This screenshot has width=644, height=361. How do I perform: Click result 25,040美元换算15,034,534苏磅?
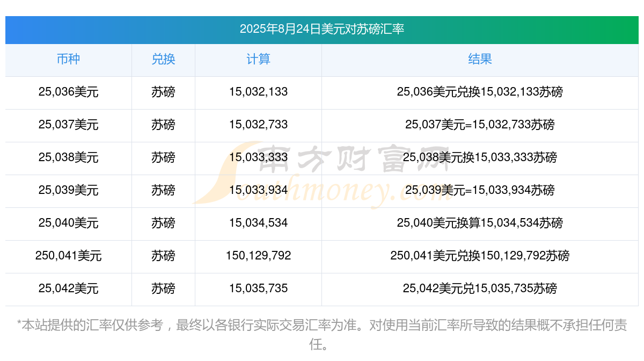[x=480, y=223]
